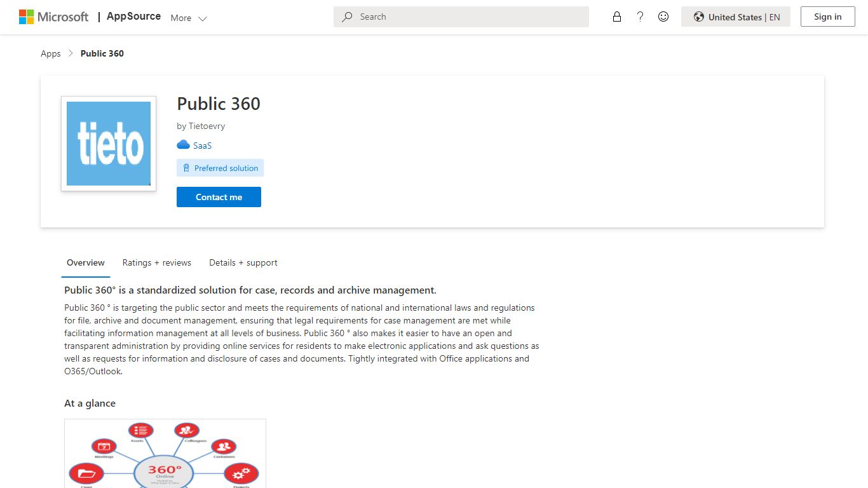Click the Preferred solution badge
Image resolution: width=868 pixels, height=488 pixels.
(220, 168)
